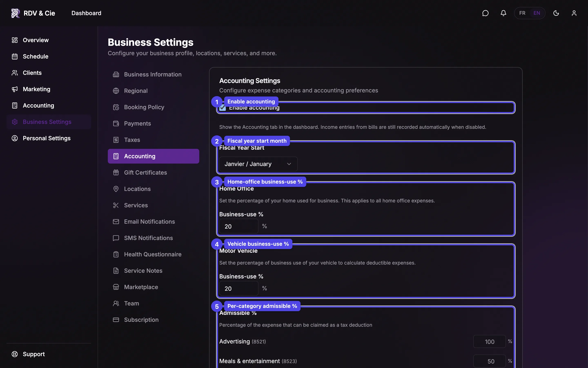Screen dimensions: 588x368
Task: Open the Overview page
Action: pyautogui.click(x=49, y=40)
